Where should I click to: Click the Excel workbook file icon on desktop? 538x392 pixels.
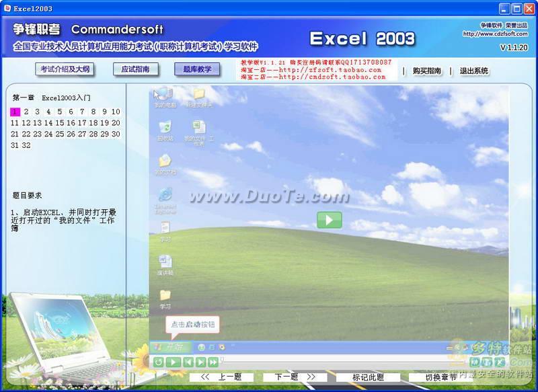[199, 132]
